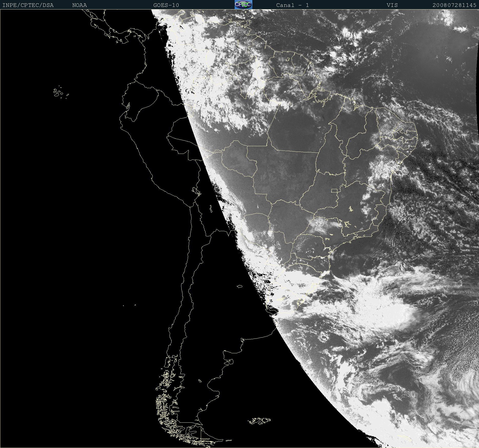Click the 'Canal - 1' channel label
The height and width of the screenshot is (448, 479).
(292, 5)
